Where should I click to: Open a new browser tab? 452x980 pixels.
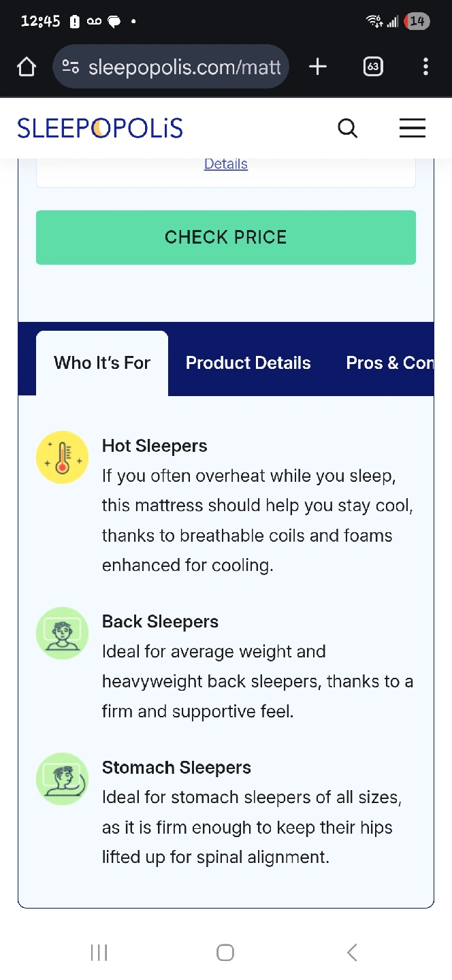coord(318,67)
